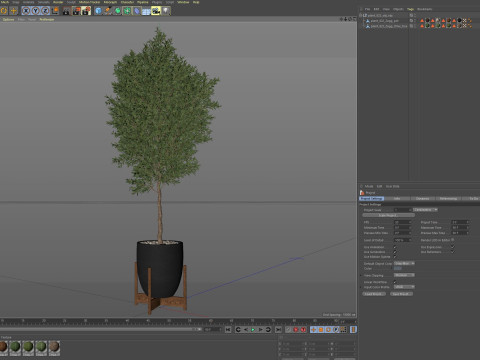
Task: Open the Default Object Color dropdown
Action: pyautogui.click(x=404, y=263)
